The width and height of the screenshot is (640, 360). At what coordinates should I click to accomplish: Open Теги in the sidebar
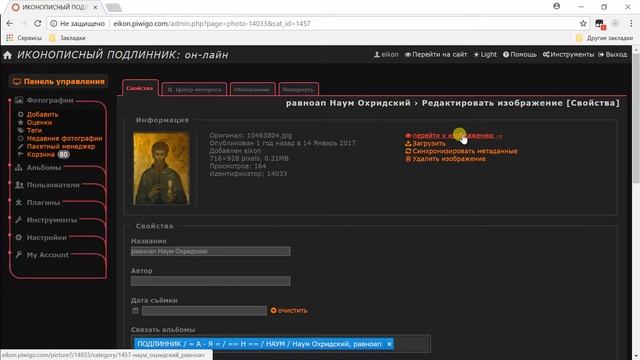pos(34,130)
